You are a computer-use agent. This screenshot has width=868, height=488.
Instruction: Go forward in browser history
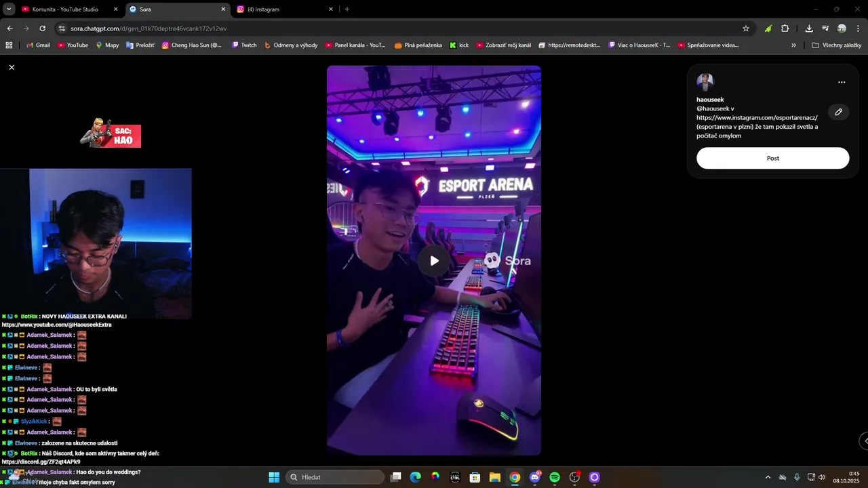26,28
